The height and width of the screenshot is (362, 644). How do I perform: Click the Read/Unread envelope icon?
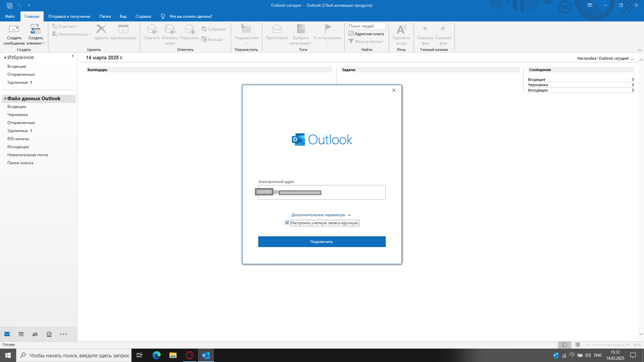pos(277,29)
